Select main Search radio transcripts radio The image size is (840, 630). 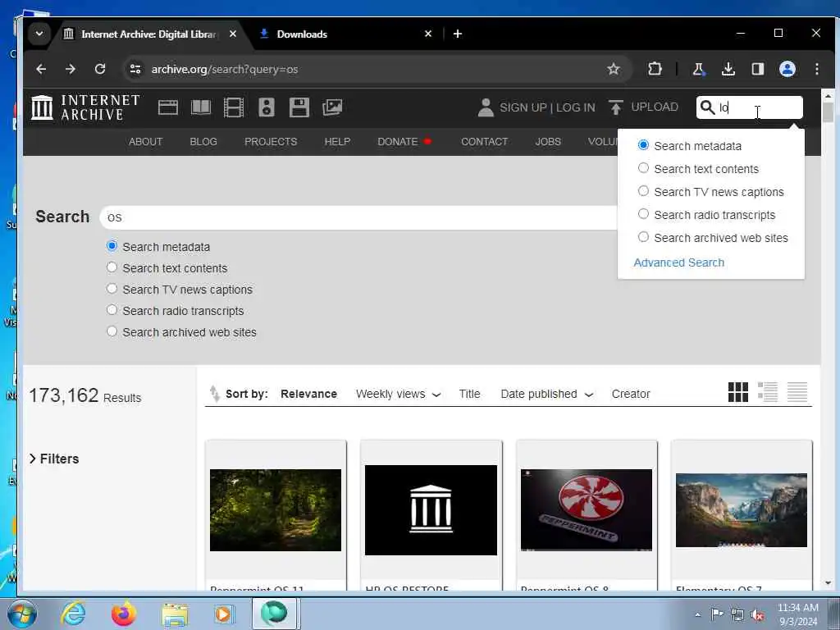point(112,310)
